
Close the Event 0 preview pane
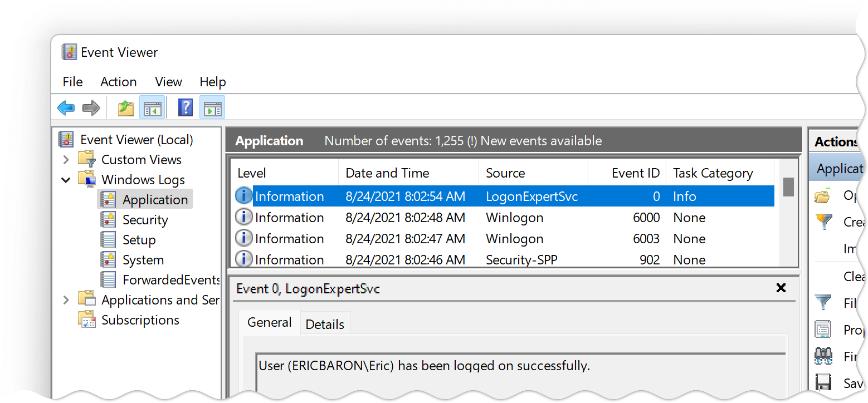tap(781, 288)
